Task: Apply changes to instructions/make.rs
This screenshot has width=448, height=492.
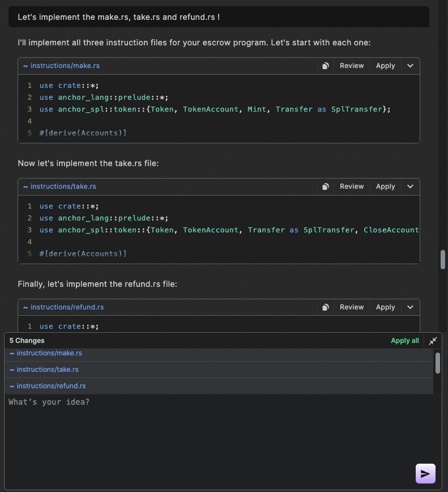Action: click(x=385, y=66)
